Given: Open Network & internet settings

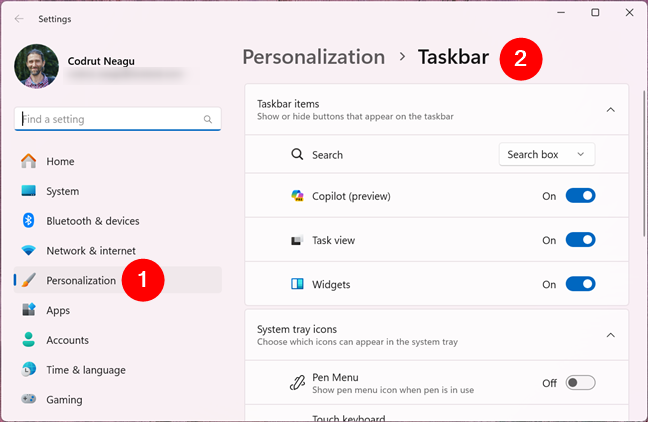Looking at the screenshot, I should tap(118, 250).
